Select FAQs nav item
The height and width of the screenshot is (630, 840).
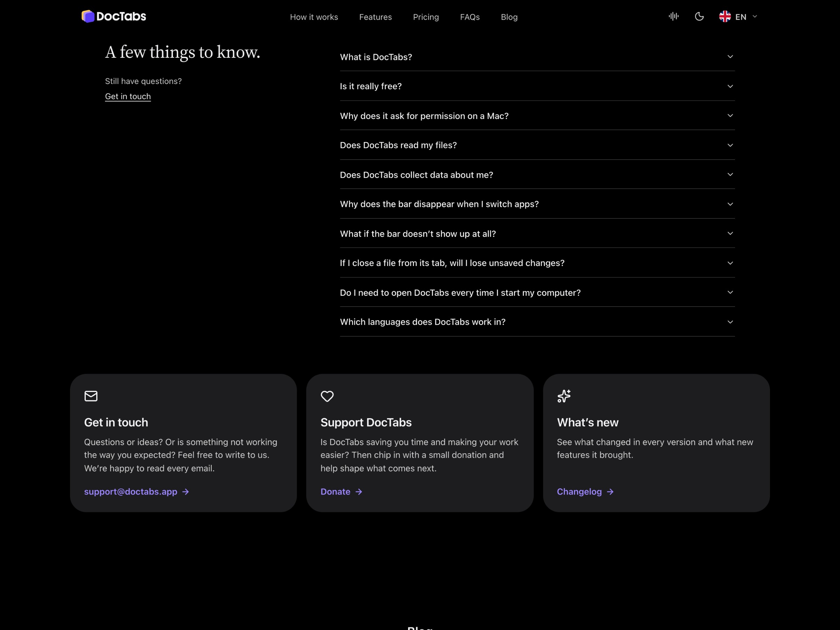pyautogui.click(x=470, y=17)
